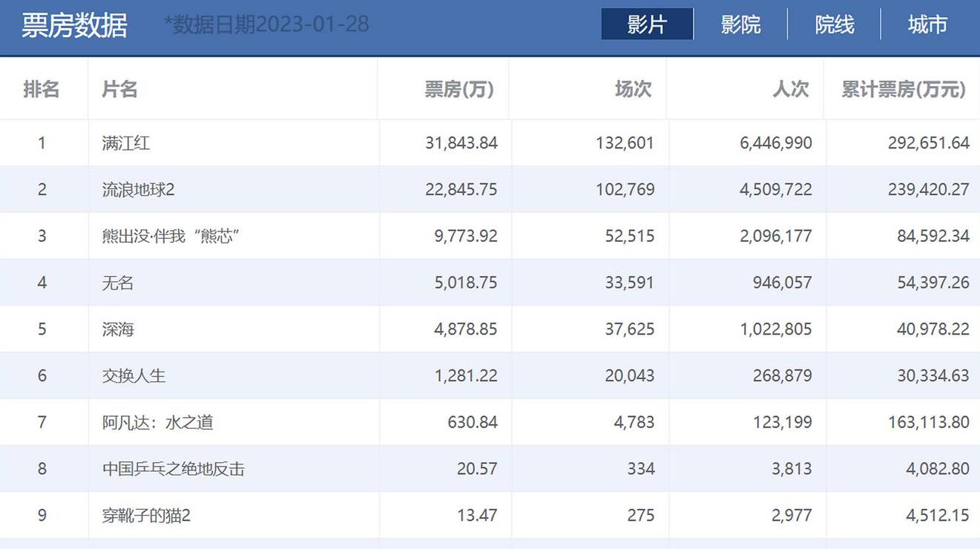Select the film 深海
980x549 pixels.
[118, 329]
